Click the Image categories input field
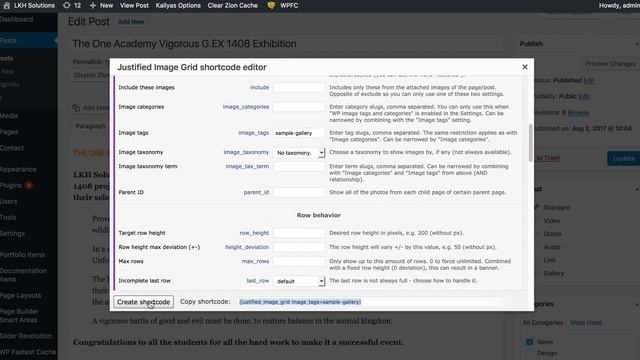 point(299,107)
